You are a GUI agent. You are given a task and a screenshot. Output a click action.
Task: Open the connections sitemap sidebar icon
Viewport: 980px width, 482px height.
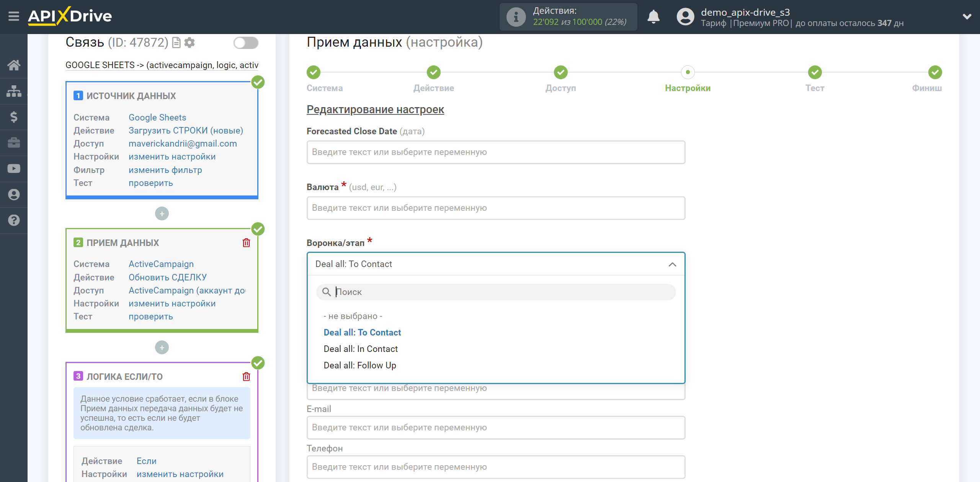coord(14,91)
